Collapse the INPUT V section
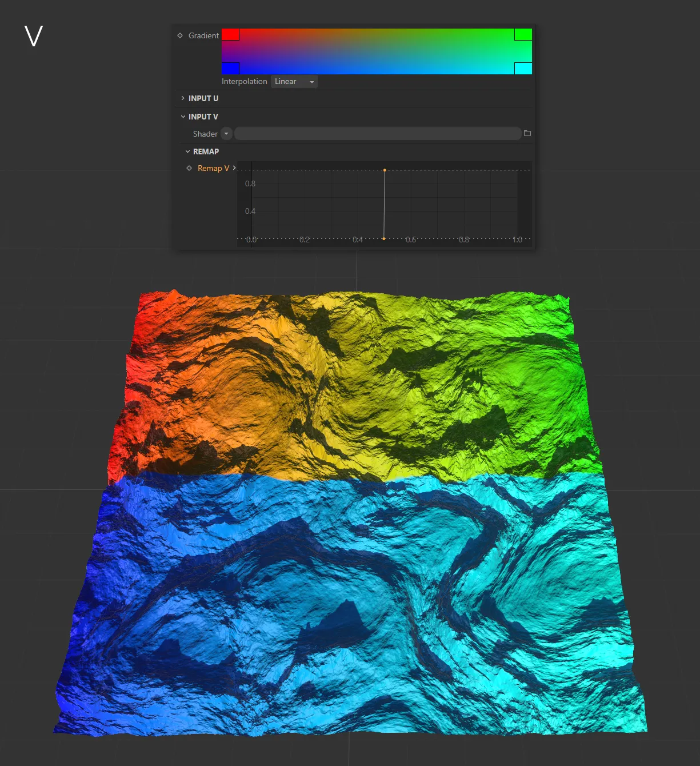This screenshot has height=766, width=700. coord(183,117)
